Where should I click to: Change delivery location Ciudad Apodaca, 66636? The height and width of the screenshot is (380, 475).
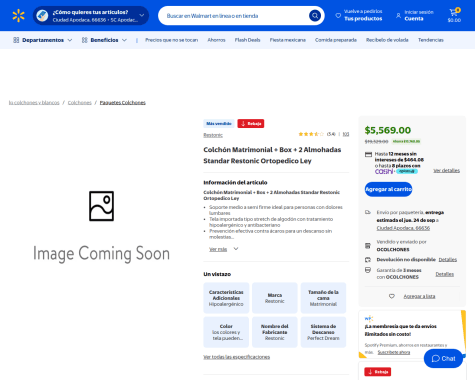[x=403, y=228]
